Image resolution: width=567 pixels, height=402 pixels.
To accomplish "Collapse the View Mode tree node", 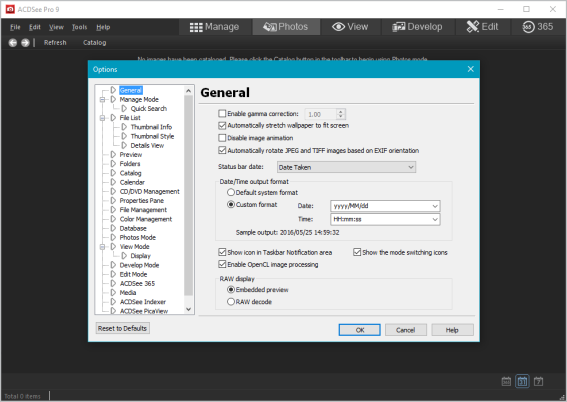I will point(102,247).
